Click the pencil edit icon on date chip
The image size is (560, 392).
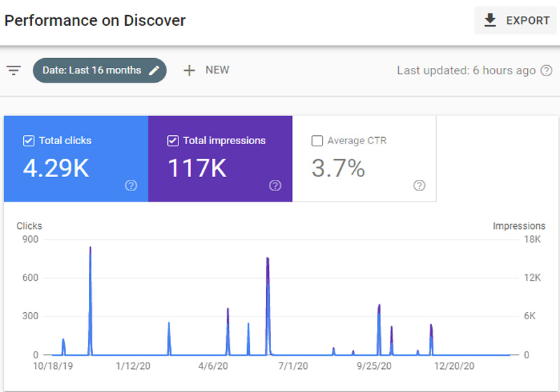154,71
